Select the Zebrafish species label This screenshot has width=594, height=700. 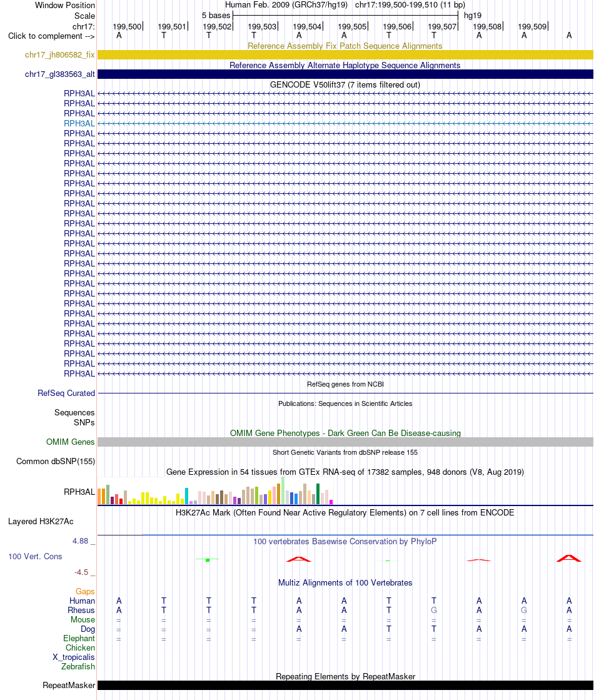coord(78,666)
